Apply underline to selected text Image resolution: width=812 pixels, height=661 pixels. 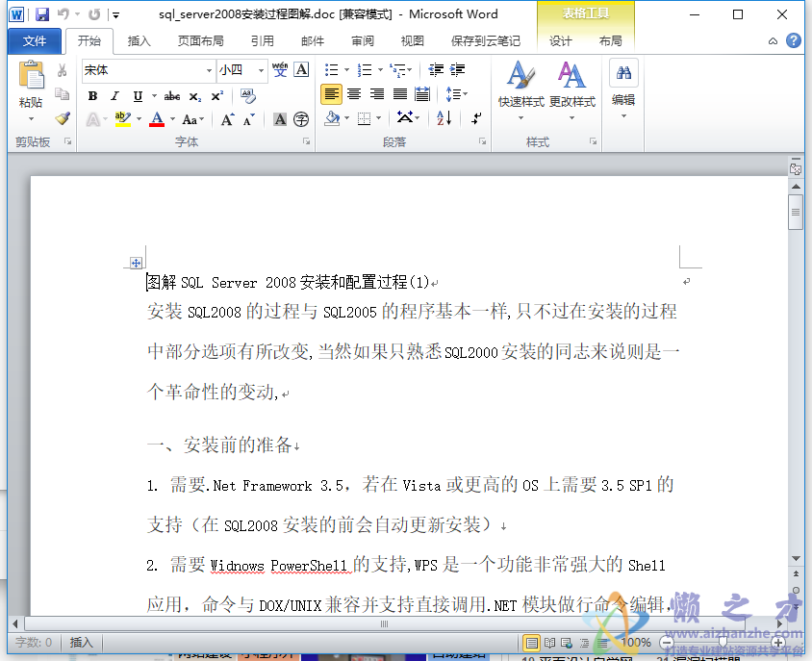136,95
